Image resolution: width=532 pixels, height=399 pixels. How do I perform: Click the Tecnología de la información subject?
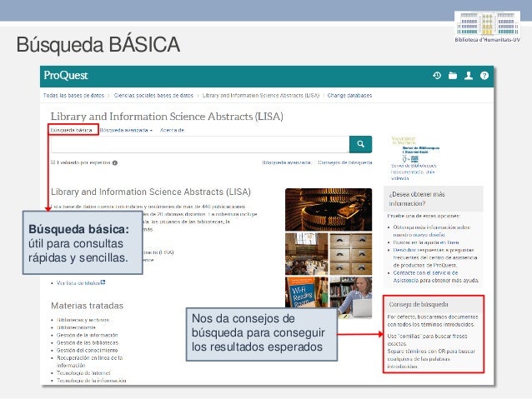point(91,381)
